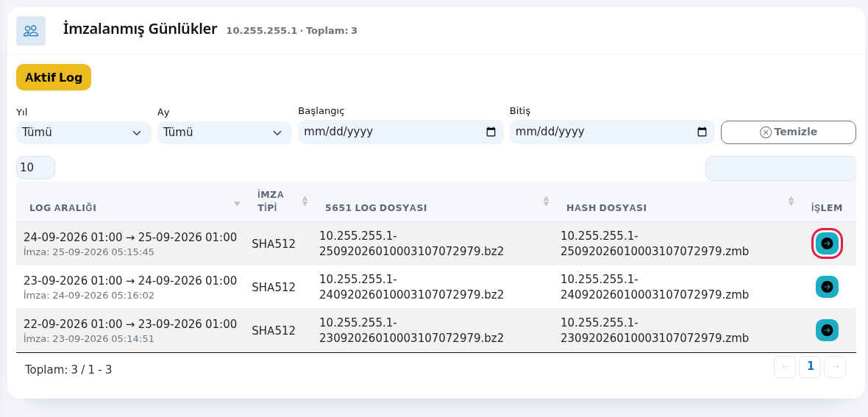
Task: Sort table by 5651 Log Dosyası column
Action: 547,201
